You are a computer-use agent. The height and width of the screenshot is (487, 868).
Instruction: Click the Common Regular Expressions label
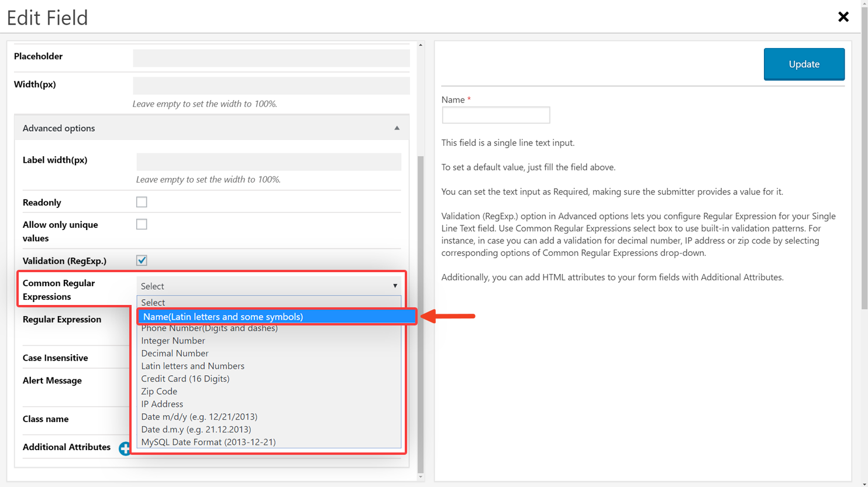[x=58, y=290]
